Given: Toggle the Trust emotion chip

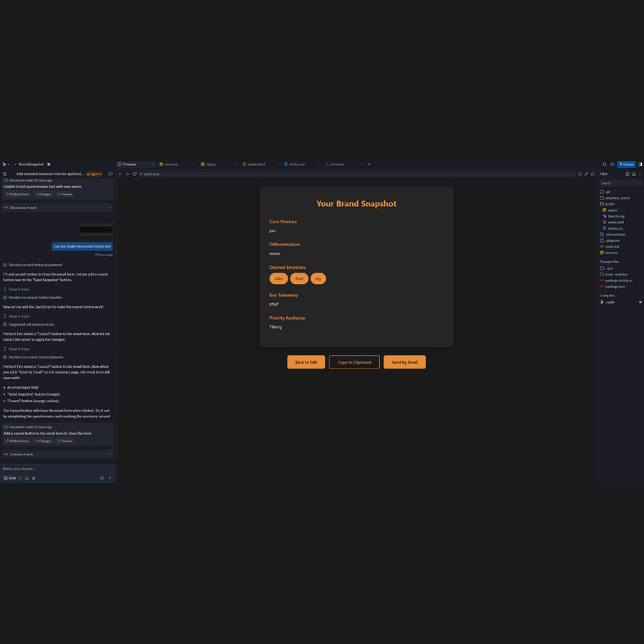Looking at the screenshot, I should pos(299,278).
